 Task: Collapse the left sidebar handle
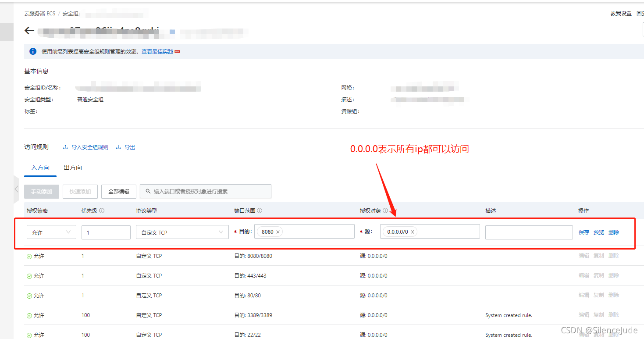click(16, 189)
